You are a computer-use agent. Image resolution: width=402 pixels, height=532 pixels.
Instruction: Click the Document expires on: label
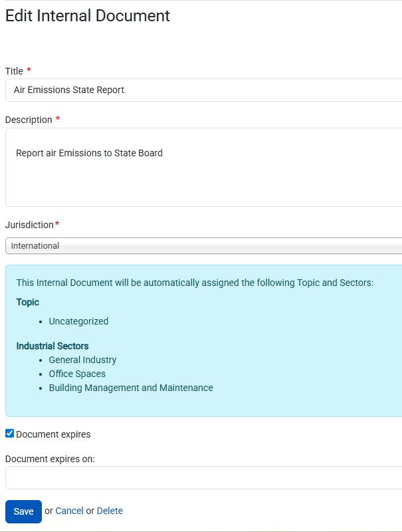pyautogui.click(x=50, y=459)
